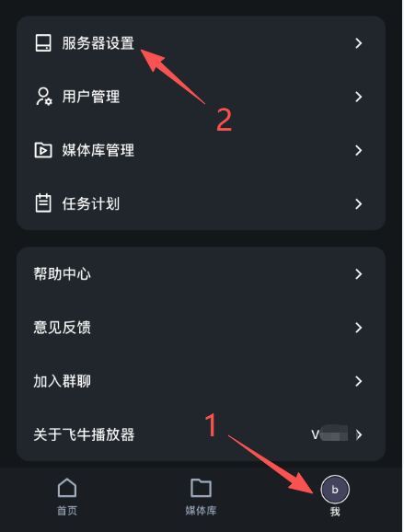Tap the home house icon
The height and width of the screenshot is (532, 404).
[67, 488]
